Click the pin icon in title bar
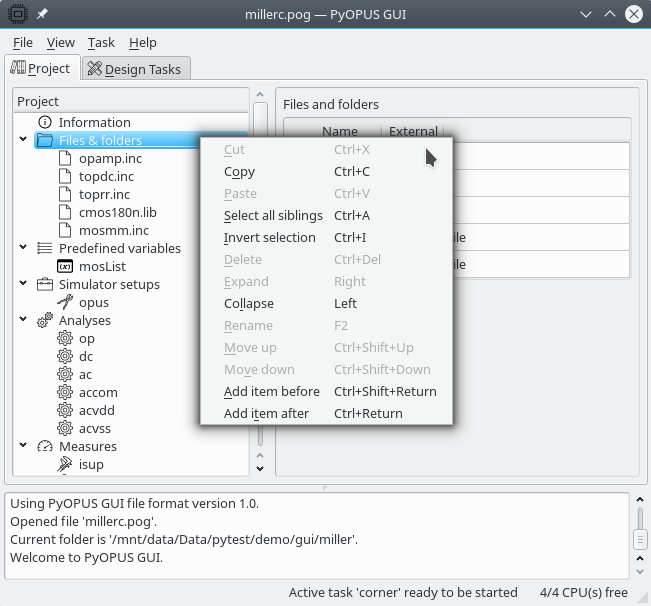The image size is (651, 606). [x=43, y=14]
